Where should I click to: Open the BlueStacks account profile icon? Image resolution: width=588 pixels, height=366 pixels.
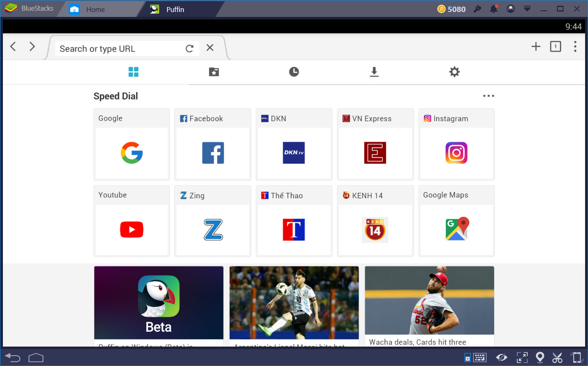pyautogui.click(x=511, y=9)
